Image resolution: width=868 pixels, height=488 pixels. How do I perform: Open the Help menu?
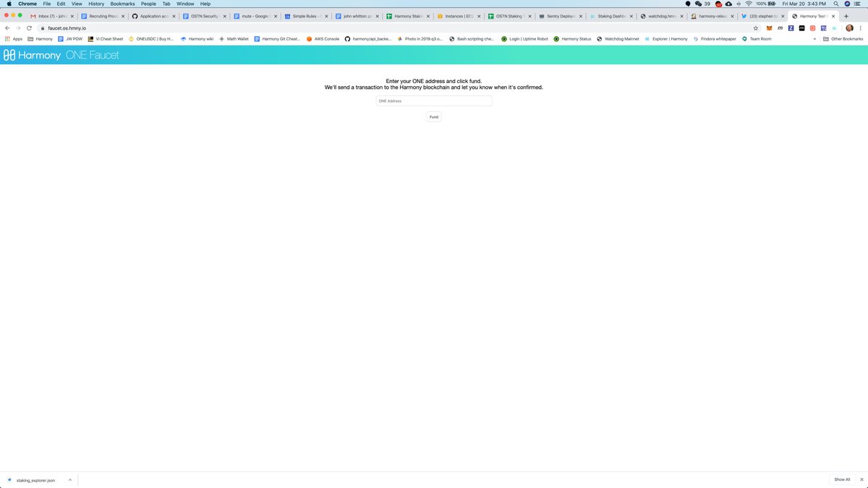pyautogui.click(x=205, y=4)
